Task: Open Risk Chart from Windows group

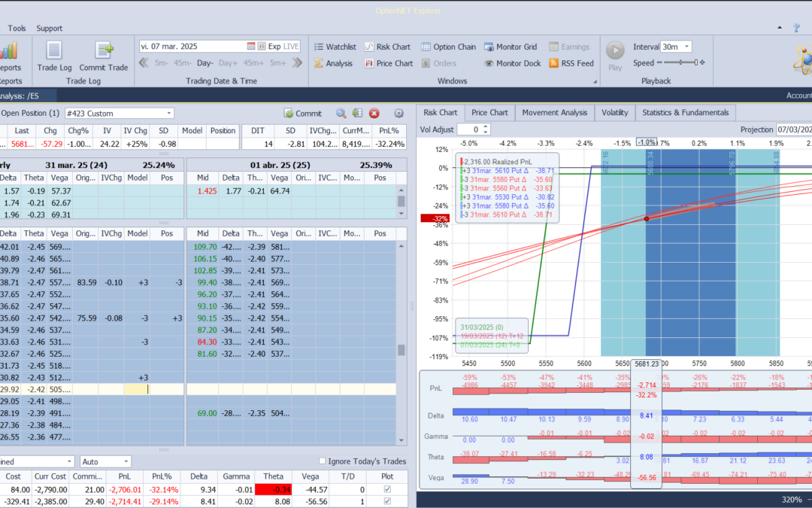Action: [387, 47]
